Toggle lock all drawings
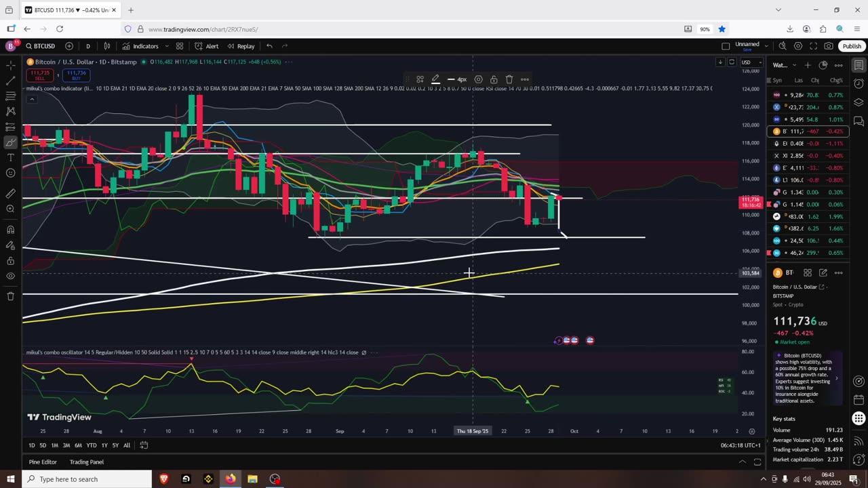 click(10, 260)
